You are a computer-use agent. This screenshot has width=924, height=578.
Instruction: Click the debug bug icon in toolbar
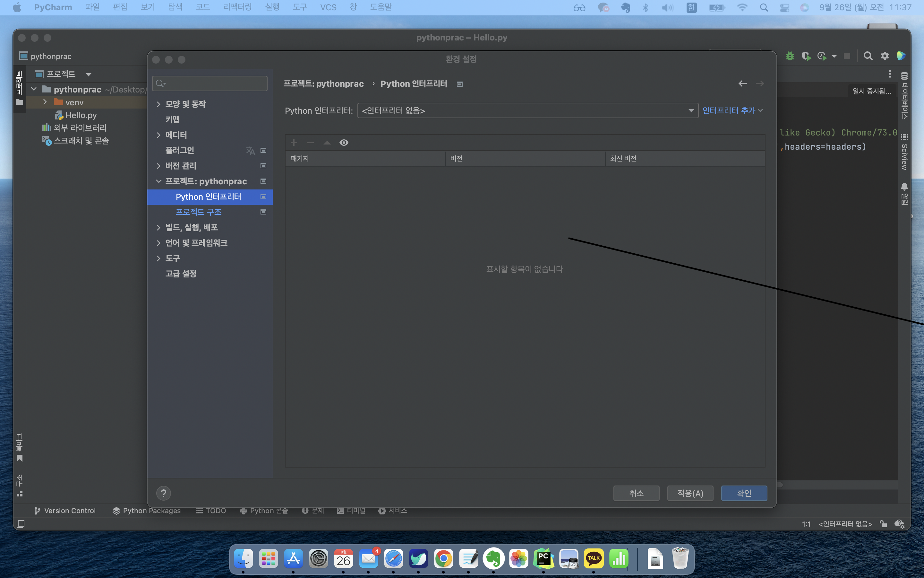click(x=790, y=56)
